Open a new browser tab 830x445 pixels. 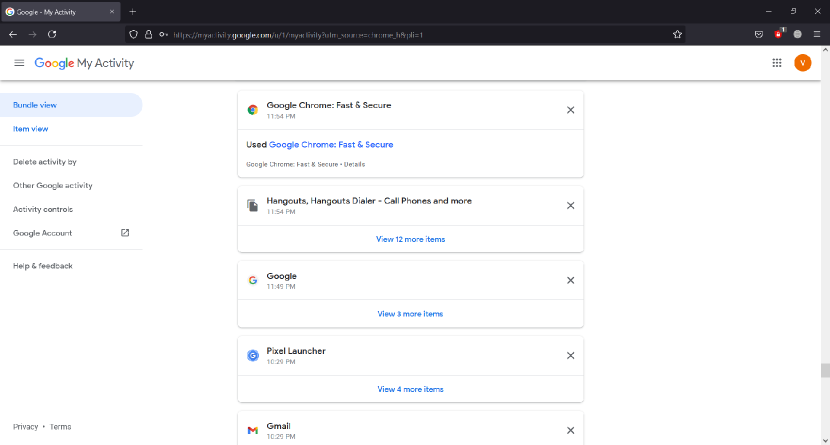pyautogui.click(x=133, y=12)
